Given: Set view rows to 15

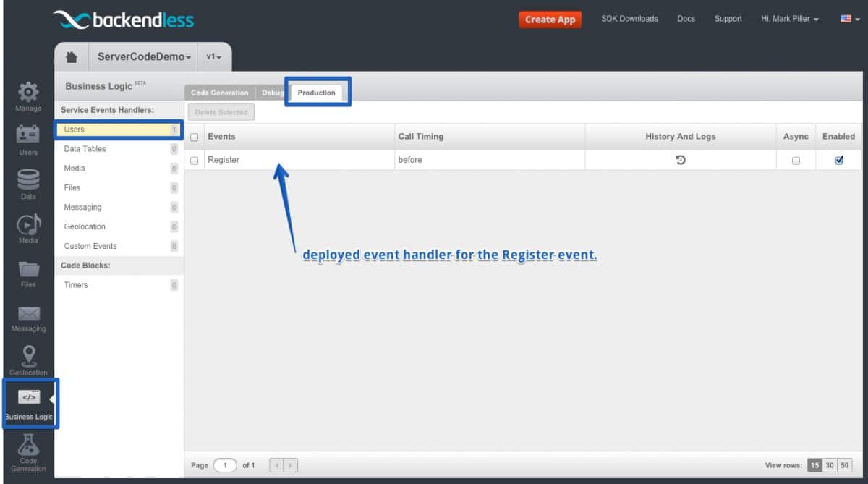Looking at the screenshot, I should click(814, 466).
